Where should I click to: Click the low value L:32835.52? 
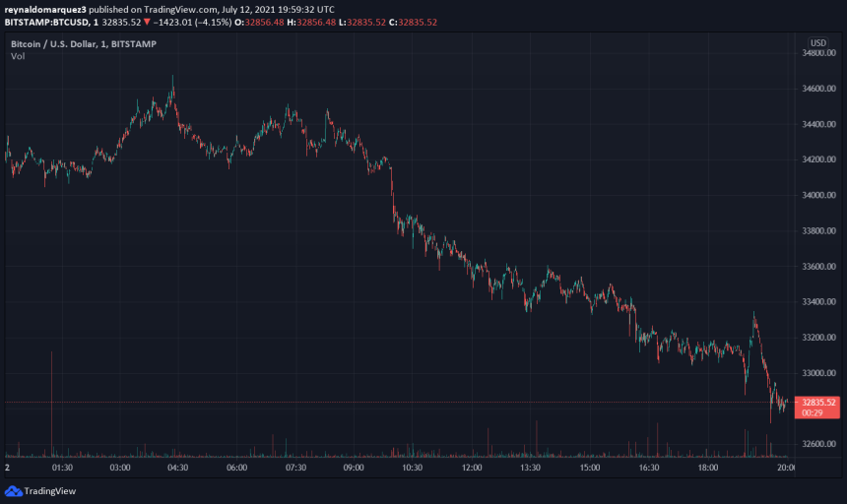click(x=362, y=22)
